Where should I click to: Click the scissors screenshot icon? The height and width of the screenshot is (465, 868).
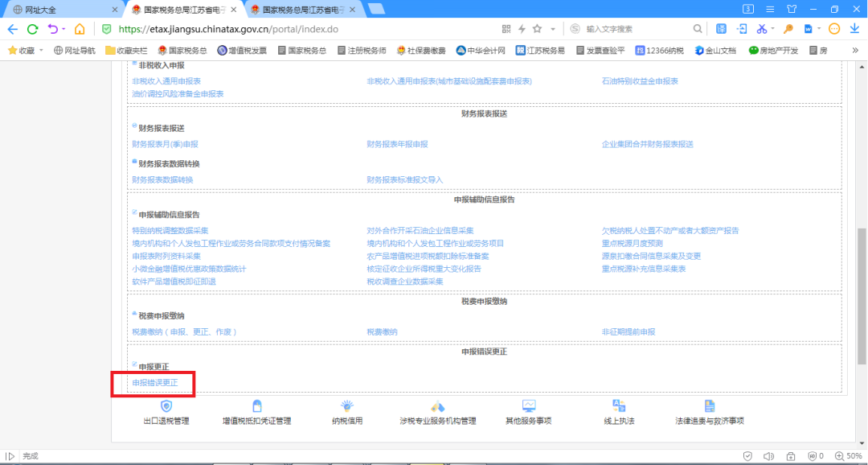[x=762, y=29]
